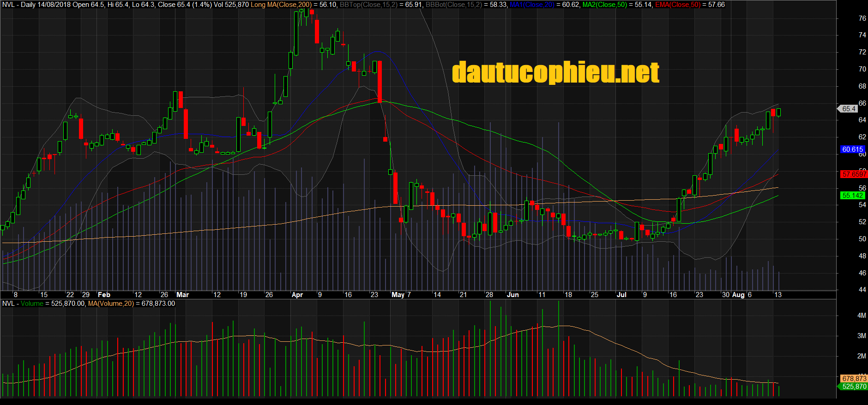Screen dimensions: 868x405
Task: Click the Apr label on date axis
Action: pyautogui.click(x=297, y=295)
